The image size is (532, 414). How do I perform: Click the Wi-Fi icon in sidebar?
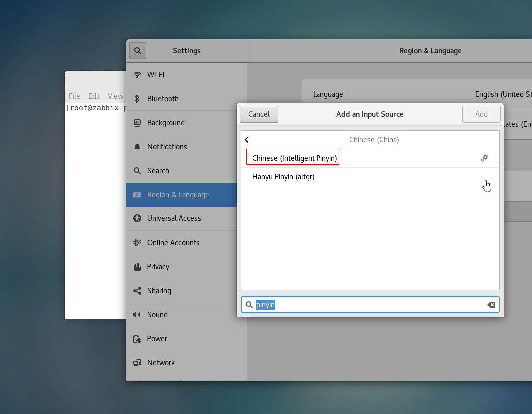(137, 75)
